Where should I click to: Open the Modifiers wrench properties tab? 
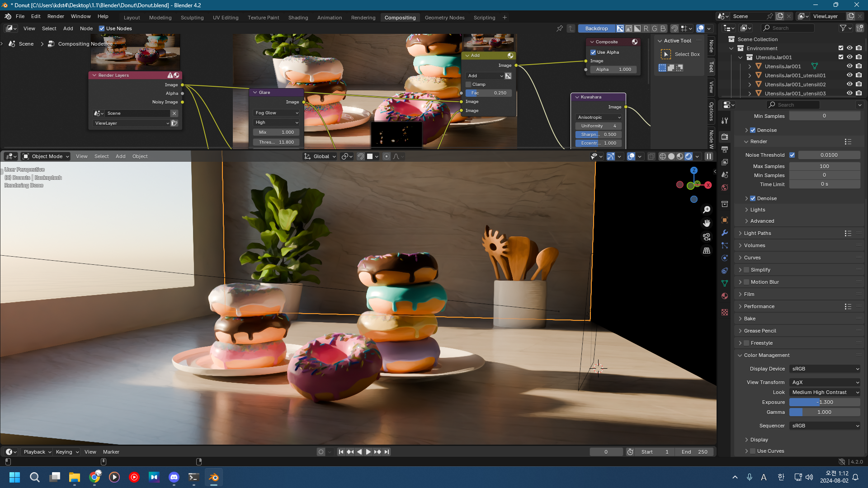725,233
